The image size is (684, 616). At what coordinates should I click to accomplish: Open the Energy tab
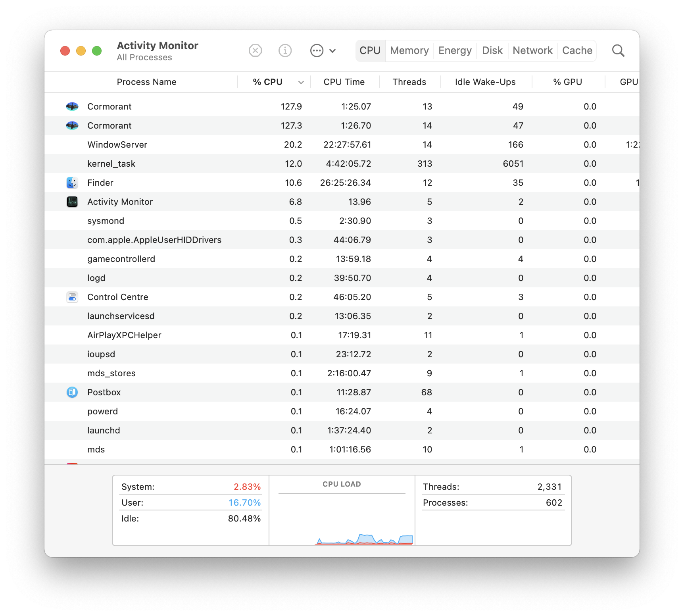click(455, 51)
